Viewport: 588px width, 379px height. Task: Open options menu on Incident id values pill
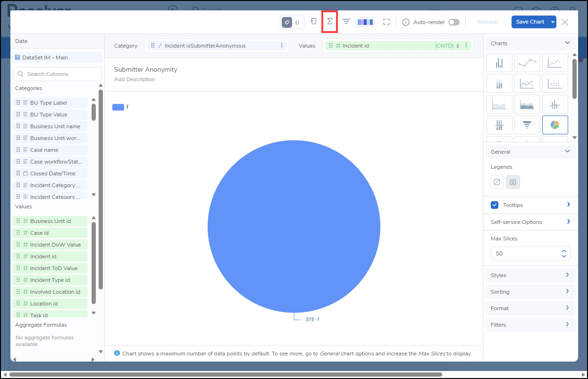[466, 46]
